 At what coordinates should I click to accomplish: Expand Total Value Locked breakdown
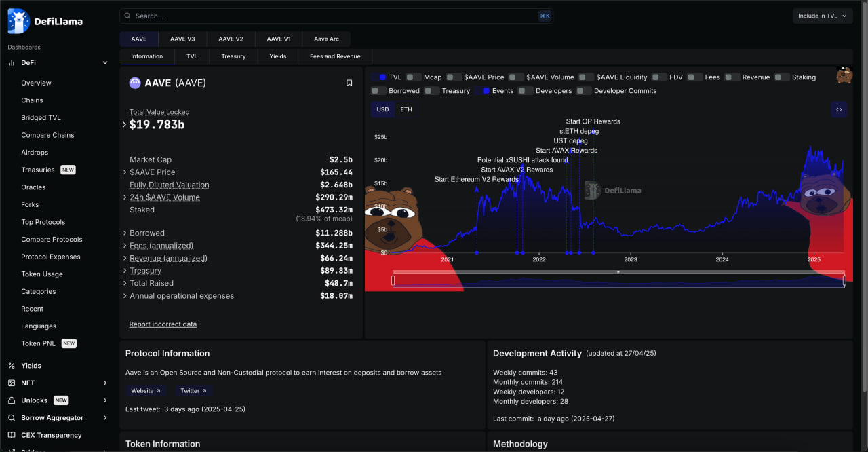coord(125,125)
